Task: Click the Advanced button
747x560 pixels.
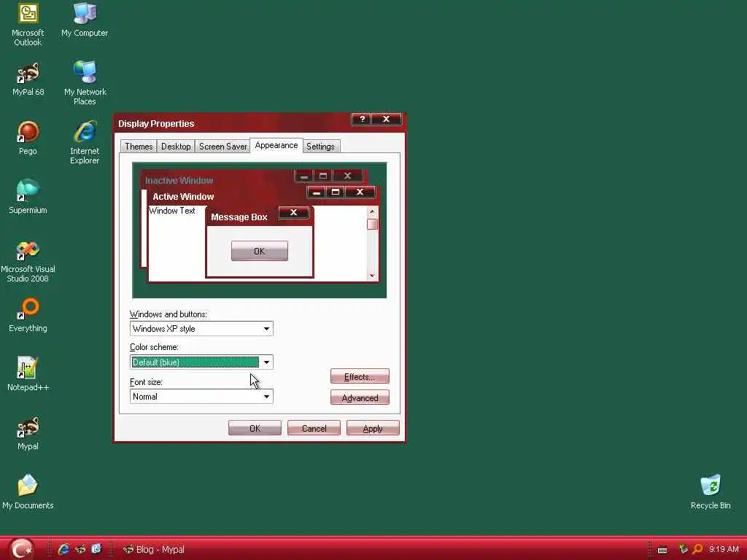Action: click(x=360, y=397)
